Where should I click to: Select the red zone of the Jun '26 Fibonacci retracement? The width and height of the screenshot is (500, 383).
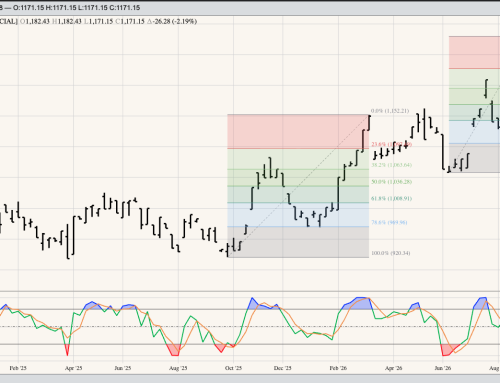474,53
